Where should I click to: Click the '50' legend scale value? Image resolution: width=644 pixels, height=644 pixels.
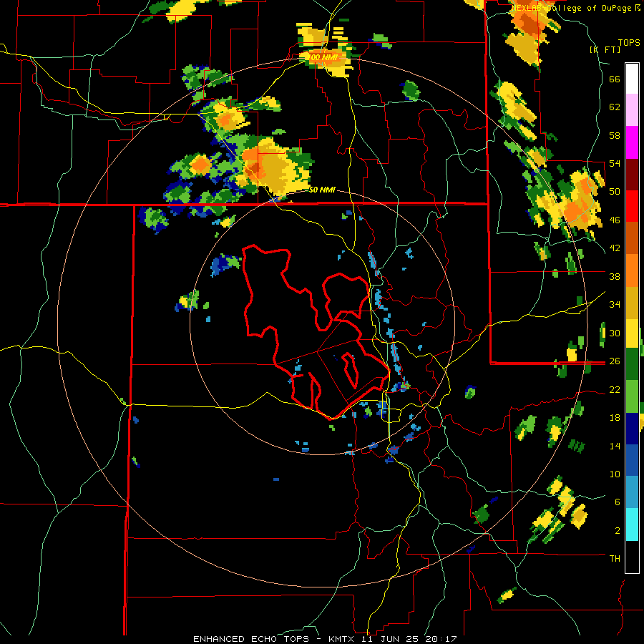(615, 192)
